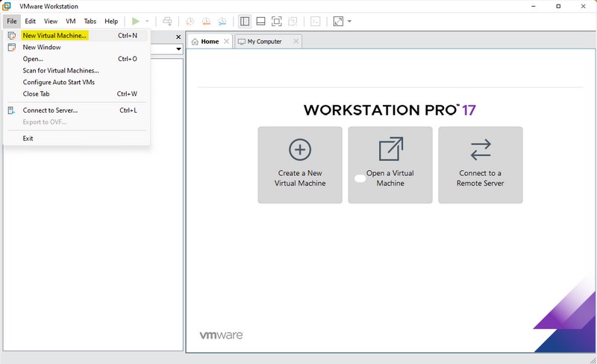Open the power options dropdown arrow

click(147, 22)
